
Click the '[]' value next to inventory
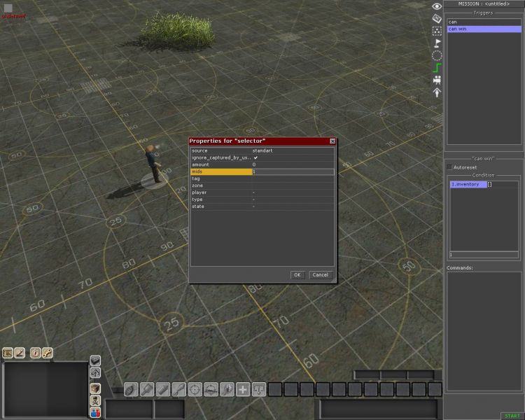489,185
